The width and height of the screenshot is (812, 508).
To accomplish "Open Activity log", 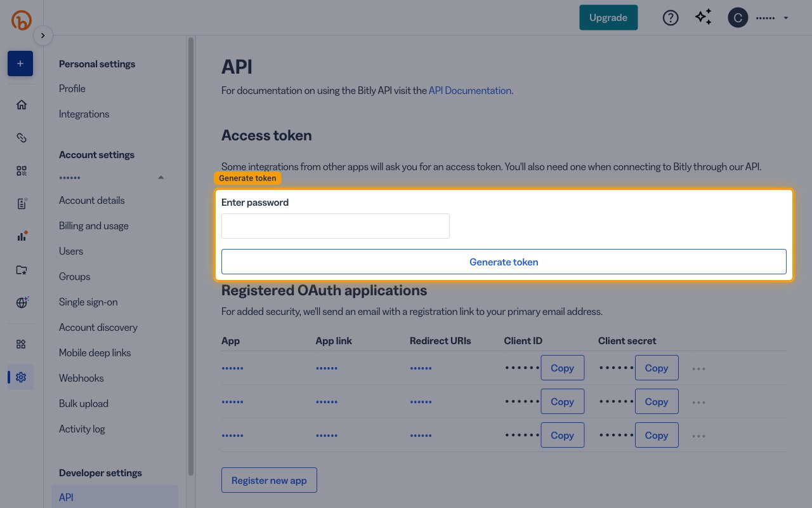I will coord(82,429).
